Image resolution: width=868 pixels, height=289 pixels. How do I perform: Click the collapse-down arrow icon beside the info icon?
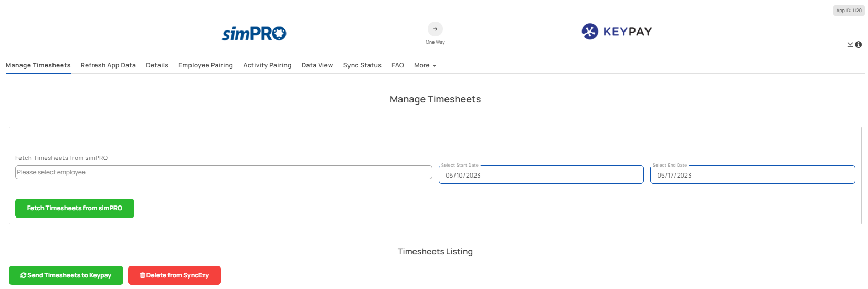(850, 45)
